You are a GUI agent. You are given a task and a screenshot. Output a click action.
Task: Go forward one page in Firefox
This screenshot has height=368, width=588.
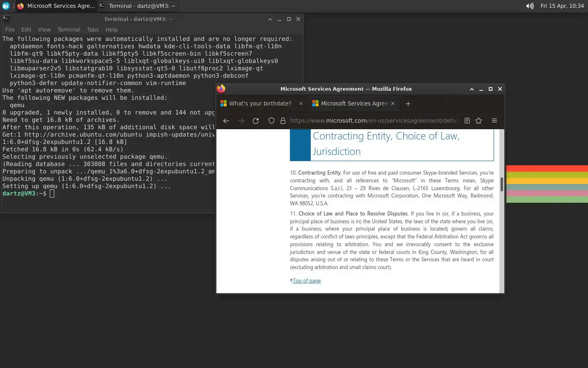coord(241,121)
